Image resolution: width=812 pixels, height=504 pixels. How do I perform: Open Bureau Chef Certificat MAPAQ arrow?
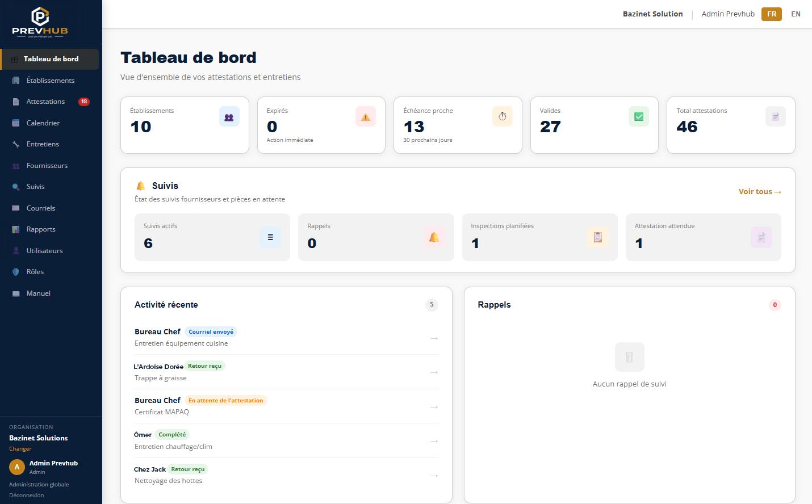[434, 407]
